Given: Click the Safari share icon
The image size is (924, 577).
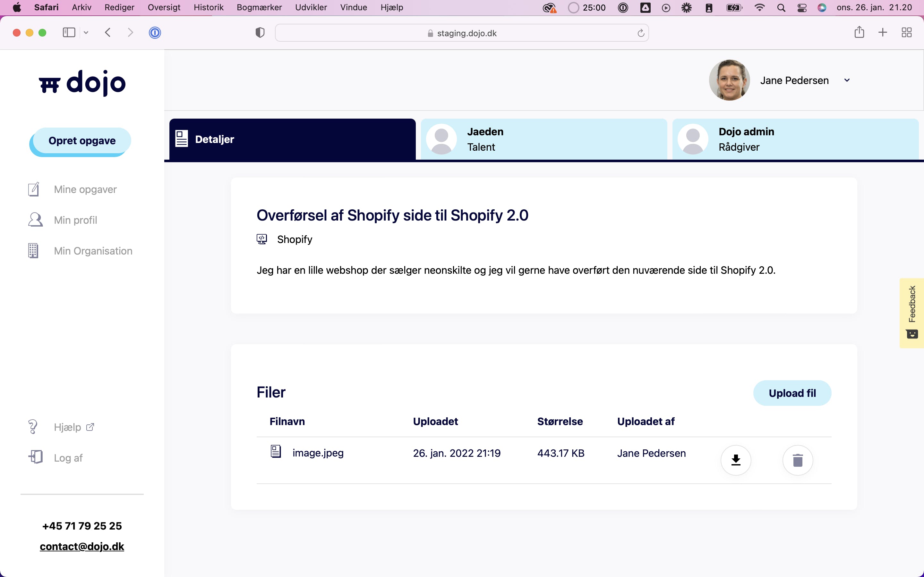Looking at the screenshot, I should click(859, 32).
